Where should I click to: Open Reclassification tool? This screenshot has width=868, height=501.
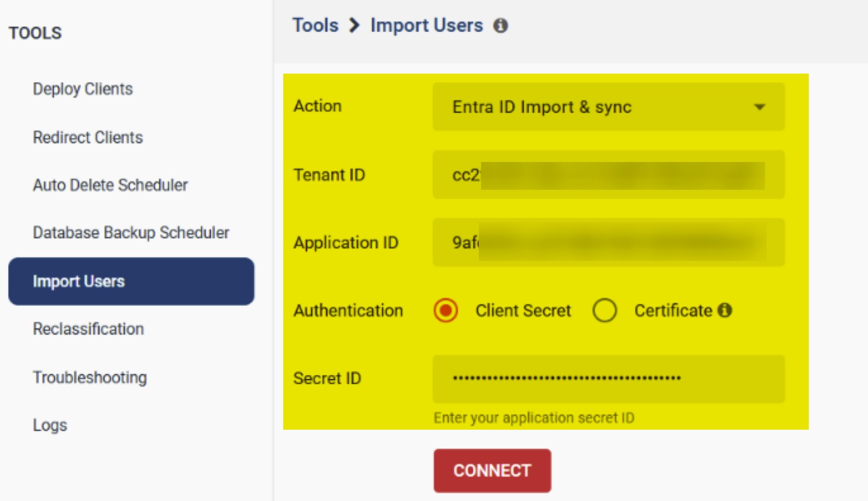[89, 329]
